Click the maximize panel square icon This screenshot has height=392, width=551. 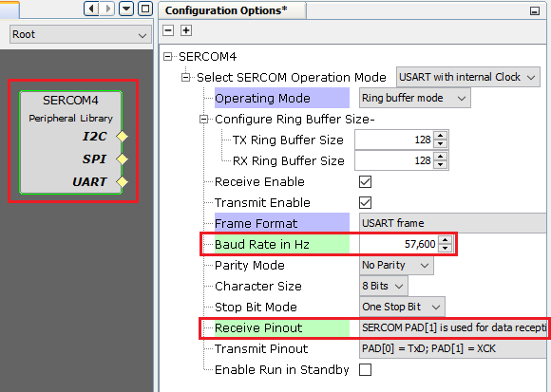click(145, 9)
